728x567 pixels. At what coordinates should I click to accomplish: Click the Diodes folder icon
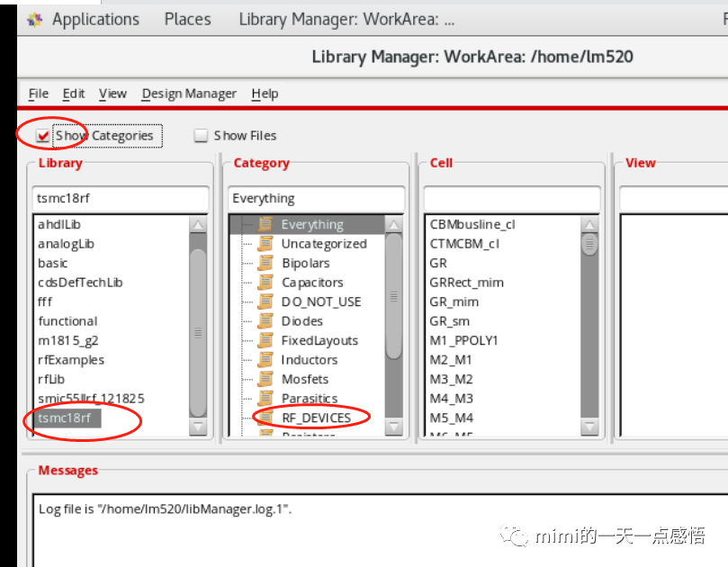click(265, 321)
